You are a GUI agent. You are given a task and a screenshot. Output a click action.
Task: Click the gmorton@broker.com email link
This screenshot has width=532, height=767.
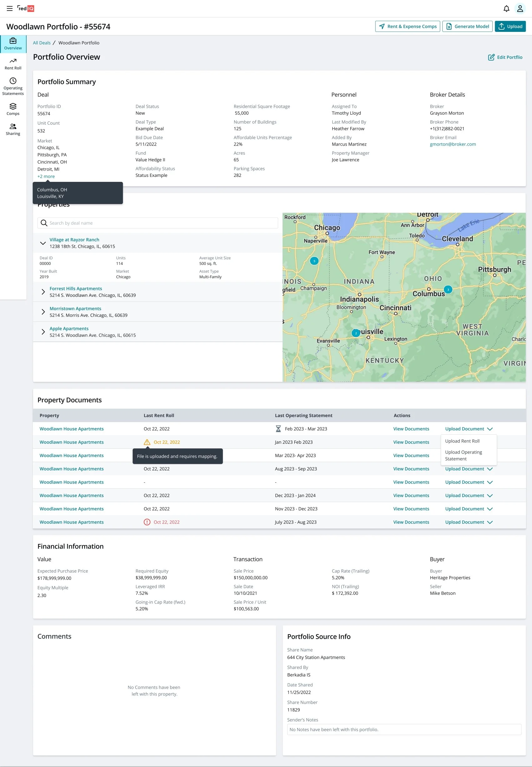click(x=453, y=144)
